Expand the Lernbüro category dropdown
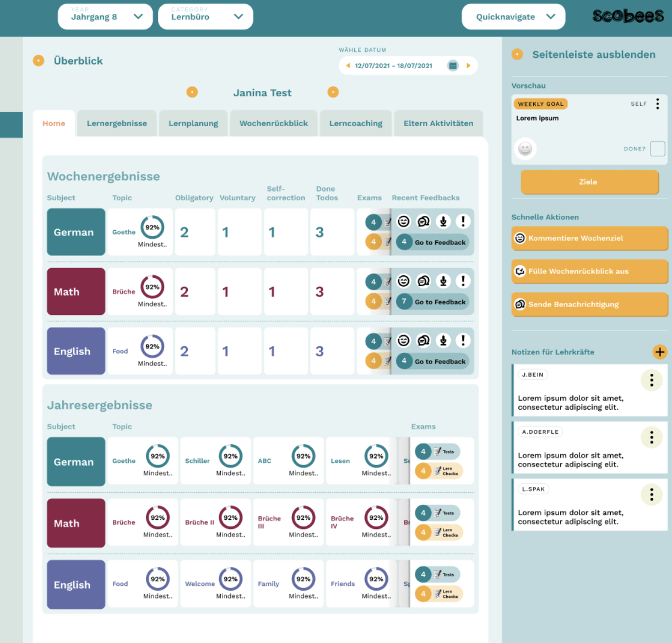The height and width of the screenshot is (643, 672). 205,17
